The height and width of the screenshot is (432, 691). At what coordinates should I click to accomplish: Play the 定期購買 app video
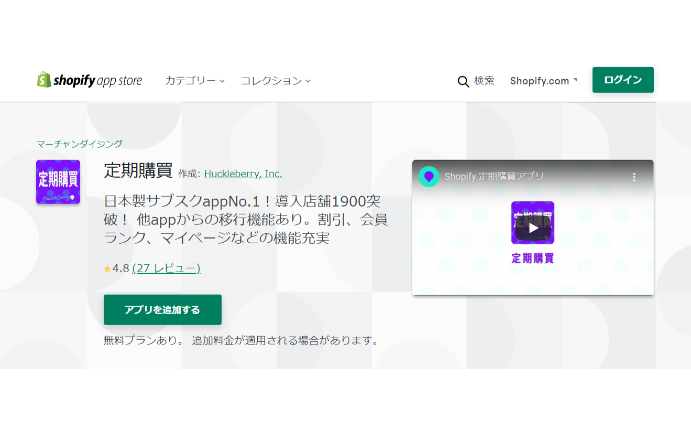tap(533, 228)
